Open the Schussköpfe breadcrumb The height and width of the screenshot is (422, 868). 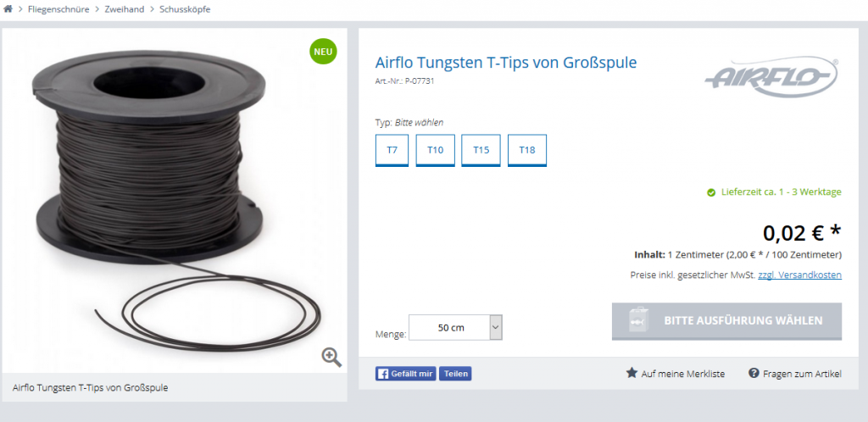[185, 9]
